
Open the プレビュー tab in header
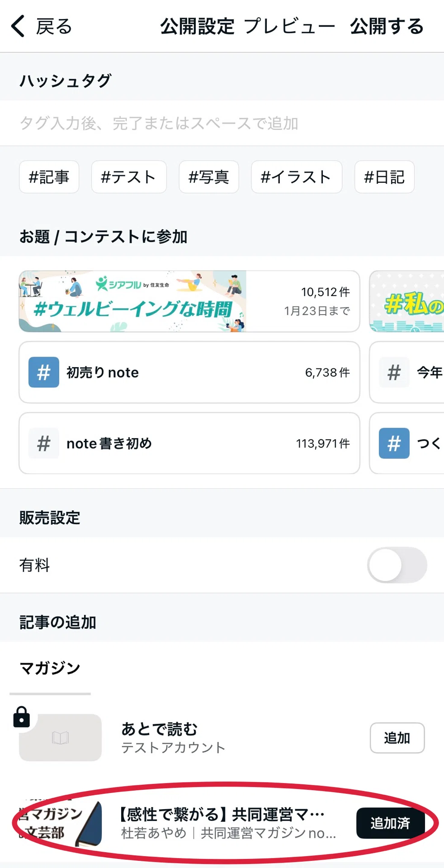pyautogui.click(x=289, y=26)
